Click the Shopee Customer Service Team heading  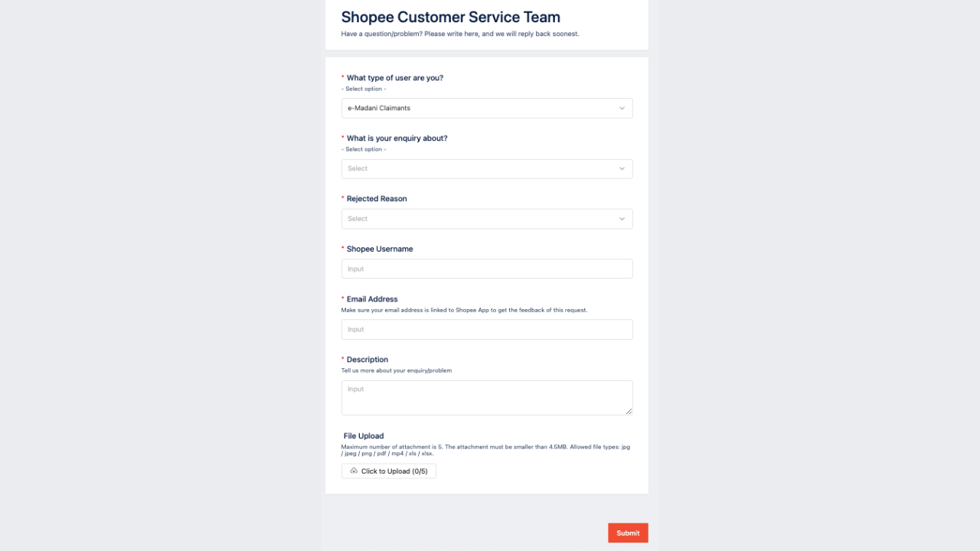coord(451,18)
